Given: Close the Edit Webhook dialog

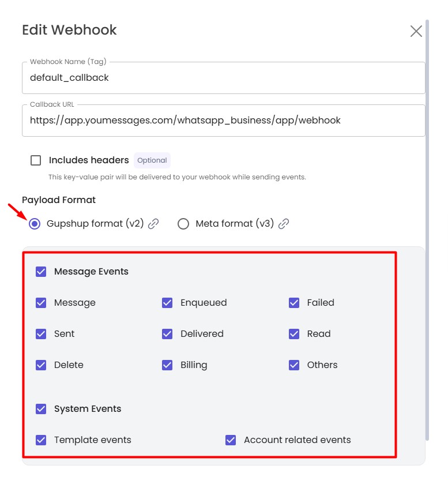Looking at the screenshot, I should coord(416,31).
